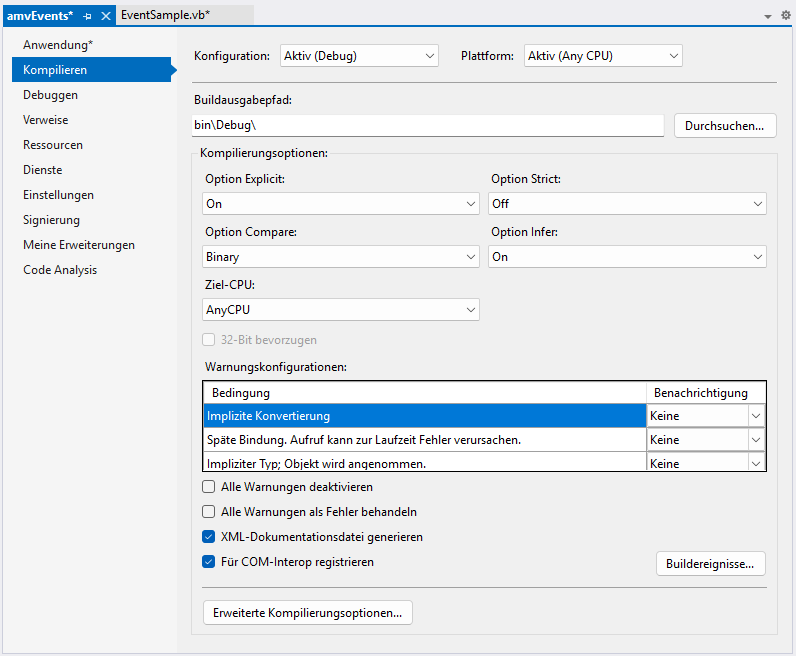Open the Code Analysis page
This screenshot has width=796, height=656.
coord(60,270)
